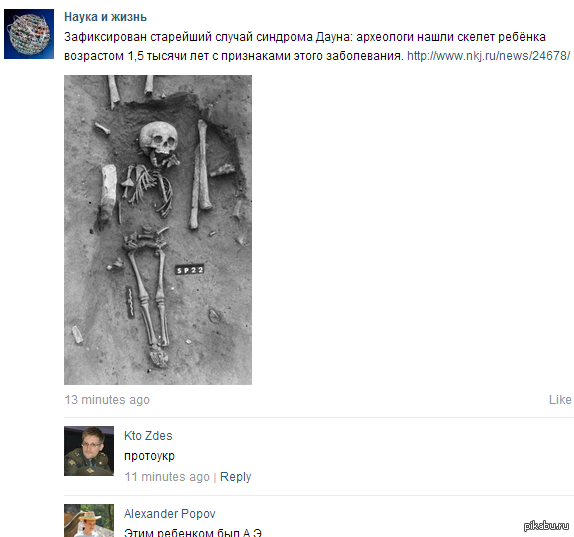Open the Kto Zdes profile name
Image resolution: width=574 pixels, height=537 pixels.
point(148,436)
